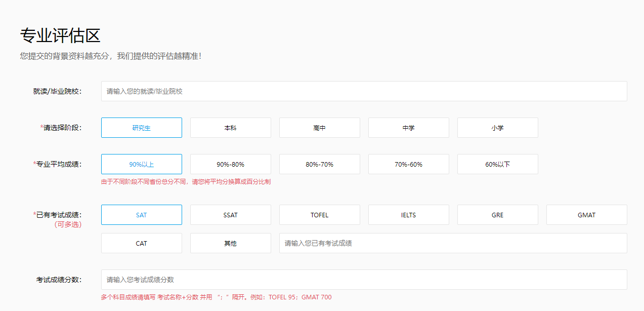The width and height of the screenshot is (644, 311).
Task: Pick 80%-70% average grade
Action: click(320, 164)
